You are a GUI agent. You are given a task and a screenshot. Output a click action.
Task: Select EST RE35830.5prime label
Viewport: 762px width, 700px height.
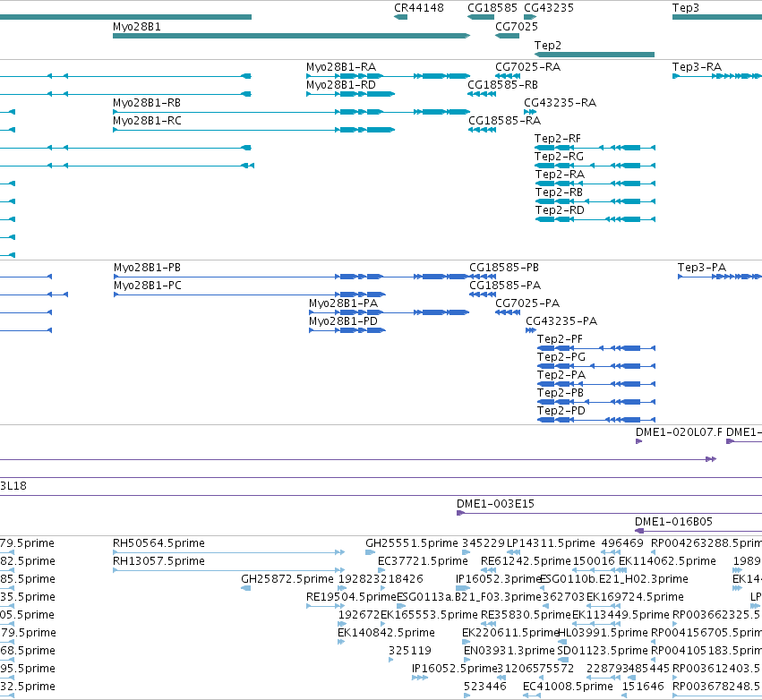pos(526,615)
